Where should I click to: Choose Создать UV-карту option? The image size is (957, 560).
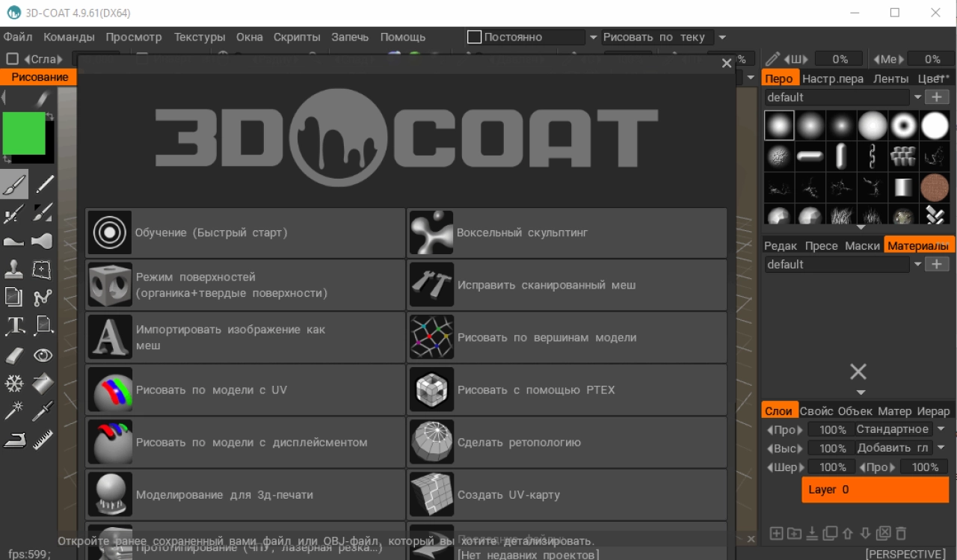pos(567,494)
